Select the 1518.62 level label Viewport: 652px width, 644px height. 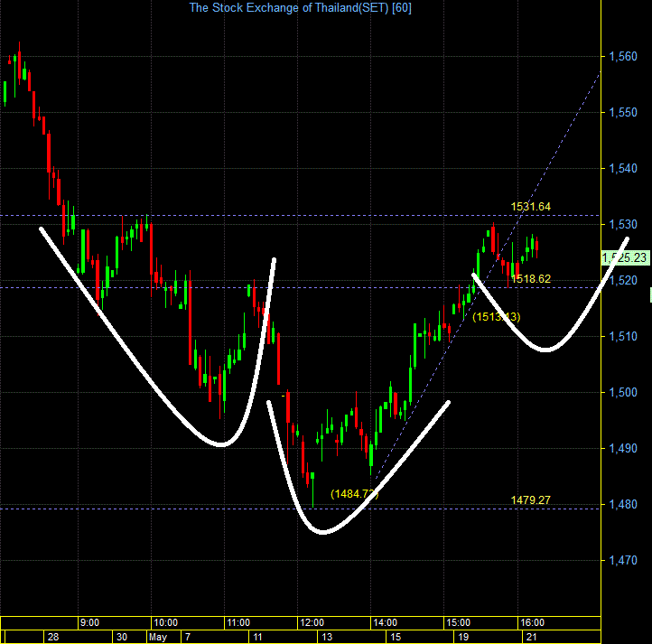tap(531, 279)
